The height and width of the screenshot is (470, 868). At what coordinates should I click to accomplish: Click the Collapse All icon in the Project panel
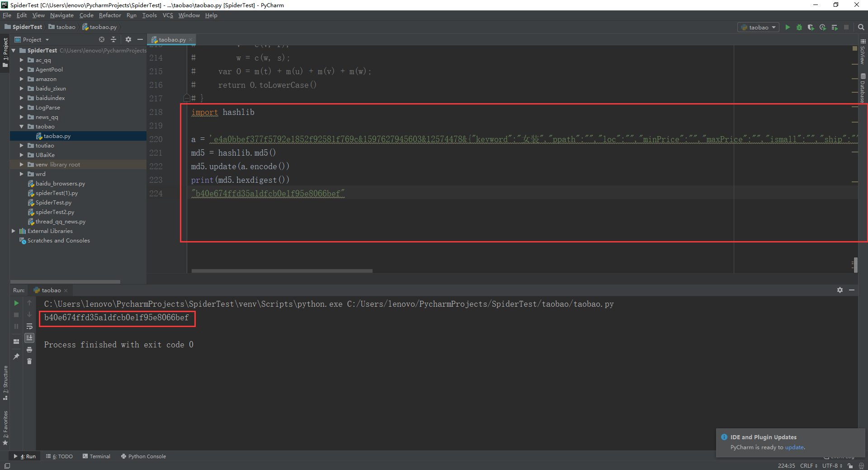click(113, 39)
